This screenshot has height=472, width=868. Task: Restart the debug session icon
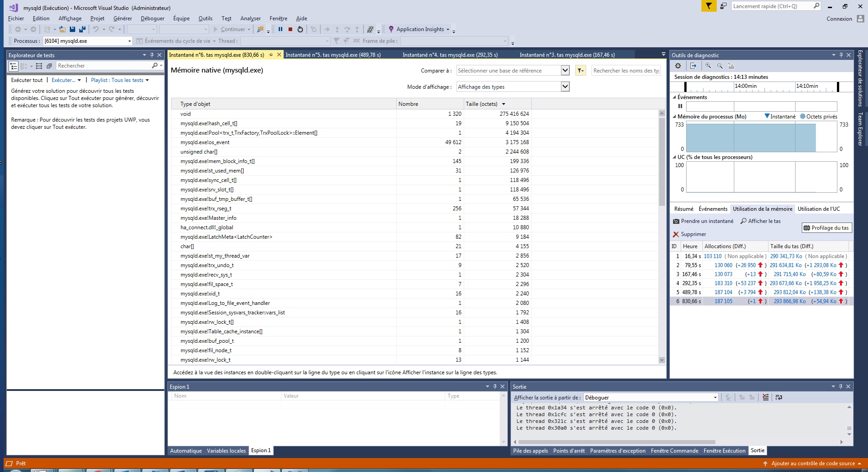pos(300,29)
